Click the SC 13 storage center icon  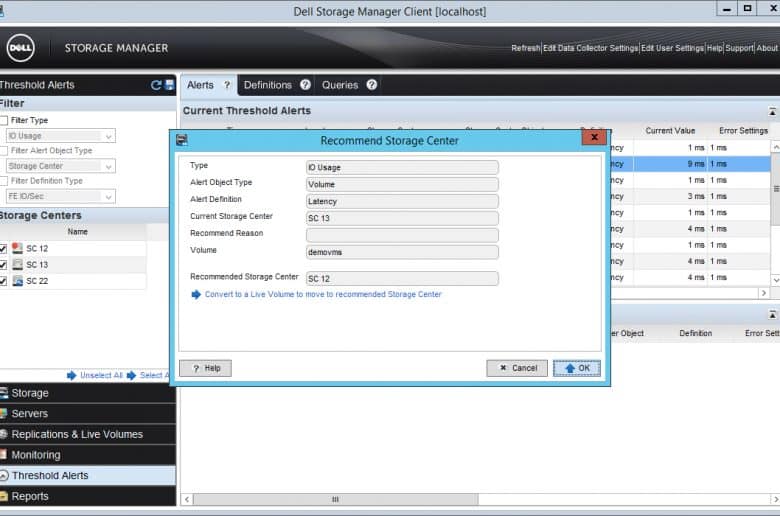[17, 264]
